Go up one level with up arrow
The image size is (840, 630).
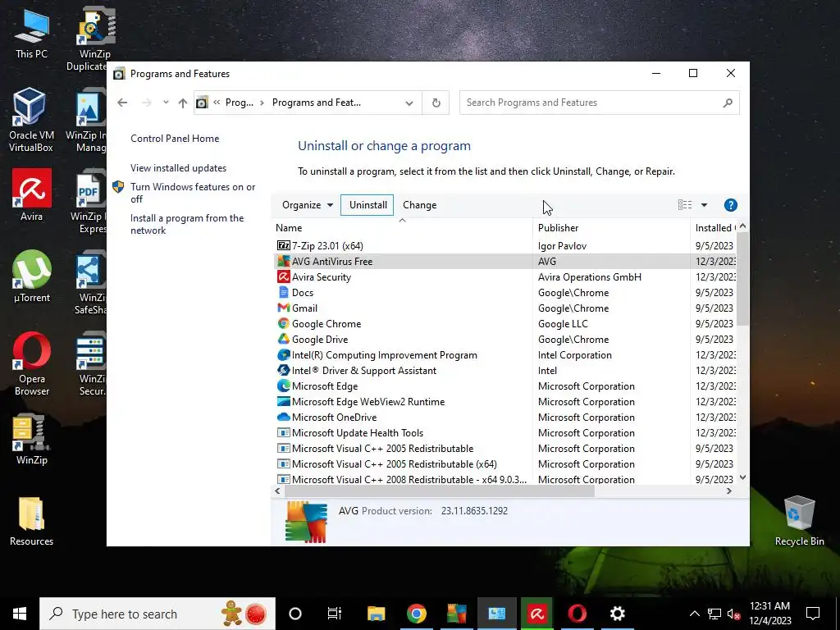183,103
